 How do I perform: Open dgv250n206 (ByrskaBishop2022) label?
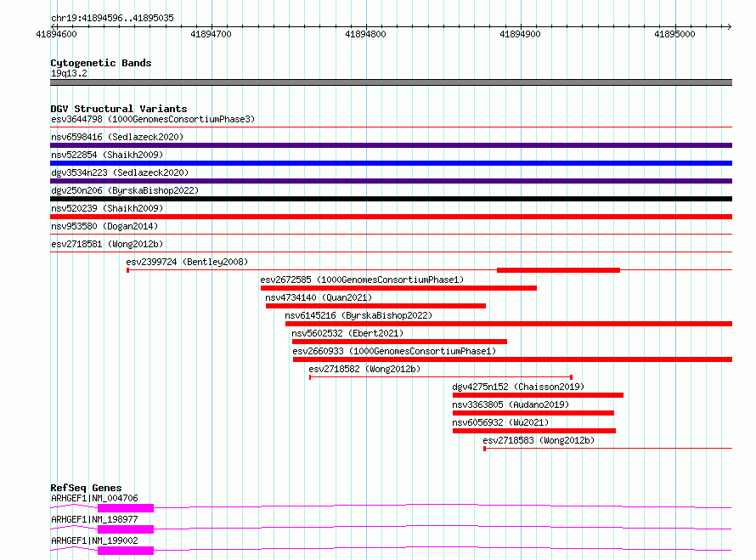coord(125,190)
